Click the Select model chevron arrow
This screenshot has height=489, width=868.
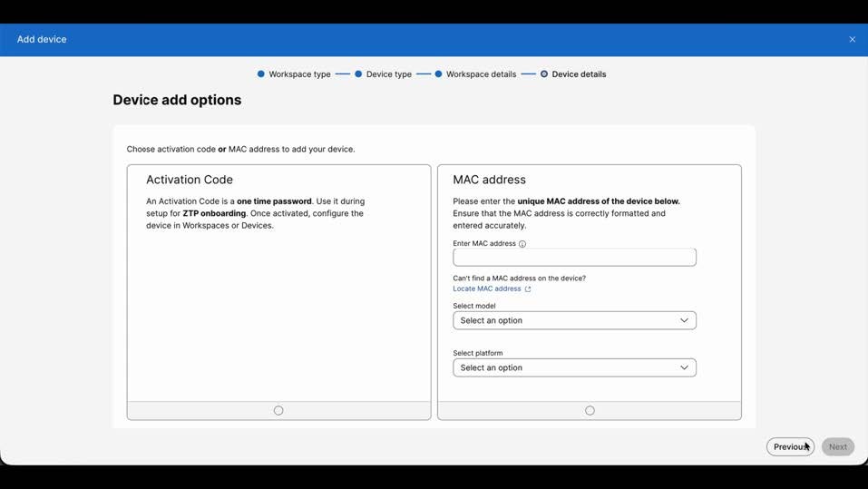pyautogui.click(x=684, y=320)
